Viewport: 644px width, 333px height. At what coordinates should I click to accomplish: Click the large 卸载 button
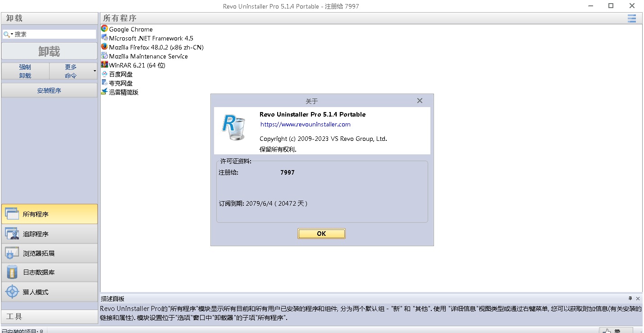pyautogui.click(x=49, y=51)
